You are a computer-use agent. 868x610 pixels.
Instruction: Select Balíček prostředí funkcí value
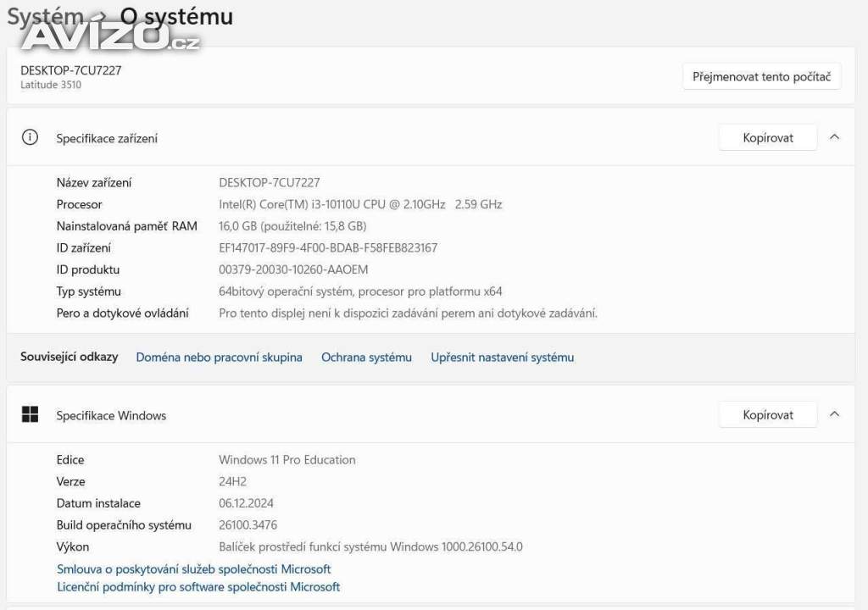click(371, 547)
